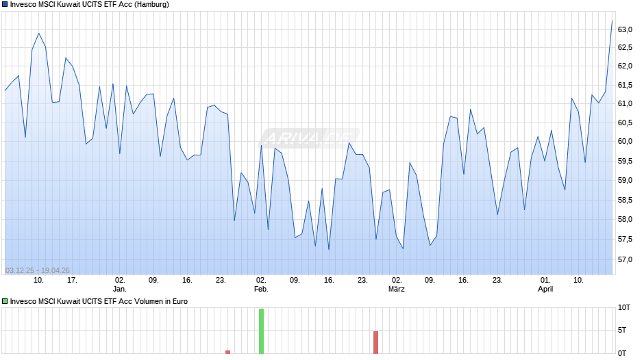Screen dimensions: 644x360
Task: Click the 57,5 price axis label
Action: (x=625, y=239)
